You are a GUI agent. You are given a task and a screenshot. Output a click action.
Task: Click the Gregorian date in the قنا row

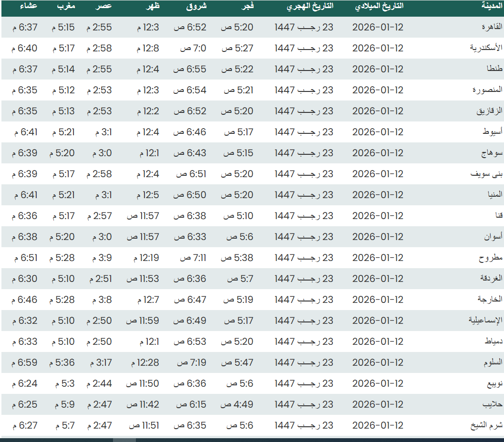click(x=378, y=216)
